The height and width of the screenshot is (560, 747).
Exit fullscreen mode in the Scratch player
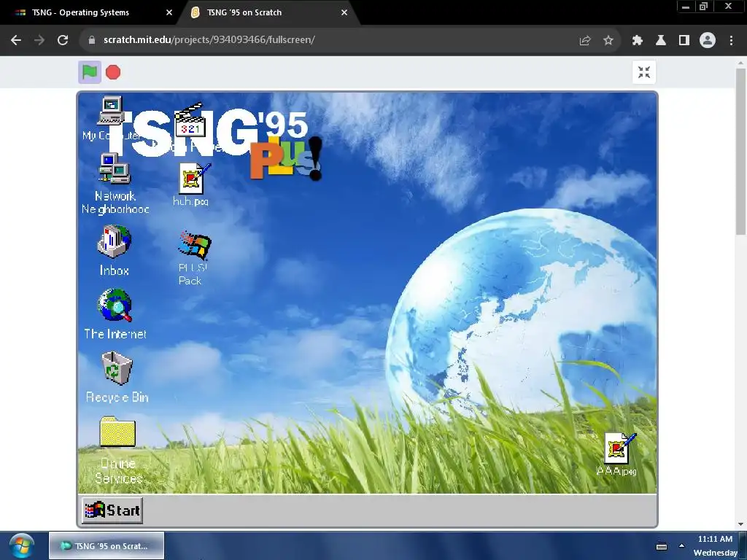pos(644,72)
